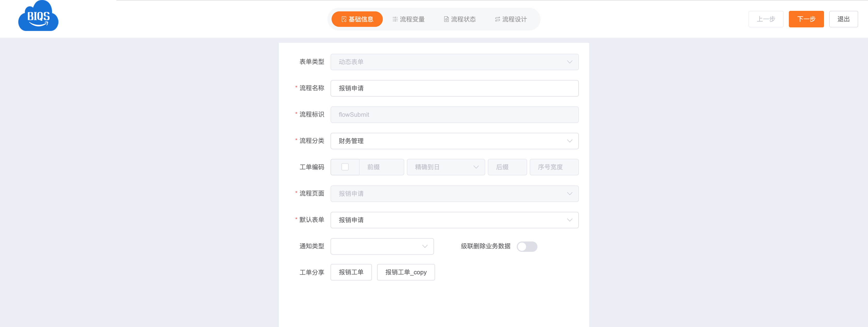Click the 表单类型 dropdown arrow

[570, 62]
